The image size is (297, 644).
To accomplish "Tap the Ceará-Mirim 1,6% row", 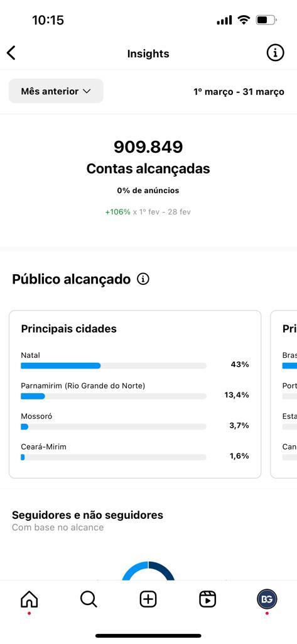I will point(135,452).
